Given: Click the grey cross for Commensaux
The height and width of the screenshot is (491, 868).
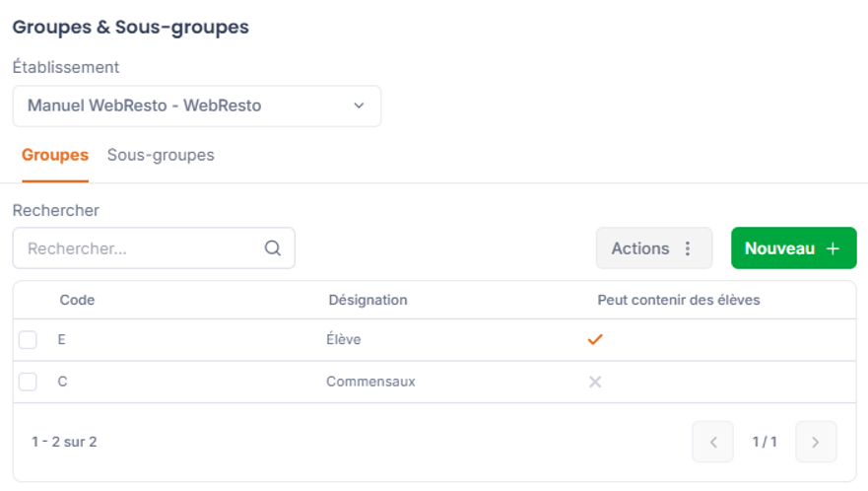Looking at the screenshot, I should point(595,382).
